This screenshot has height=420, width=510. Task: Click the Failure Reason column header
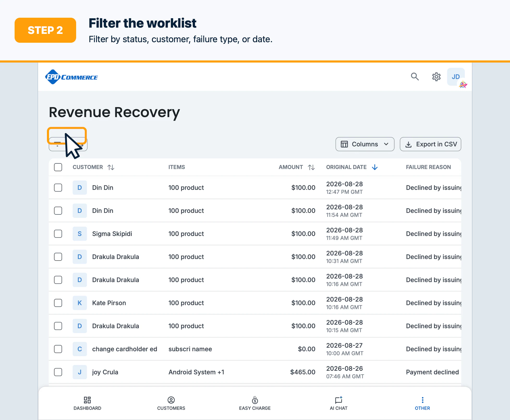pos(428,167)
